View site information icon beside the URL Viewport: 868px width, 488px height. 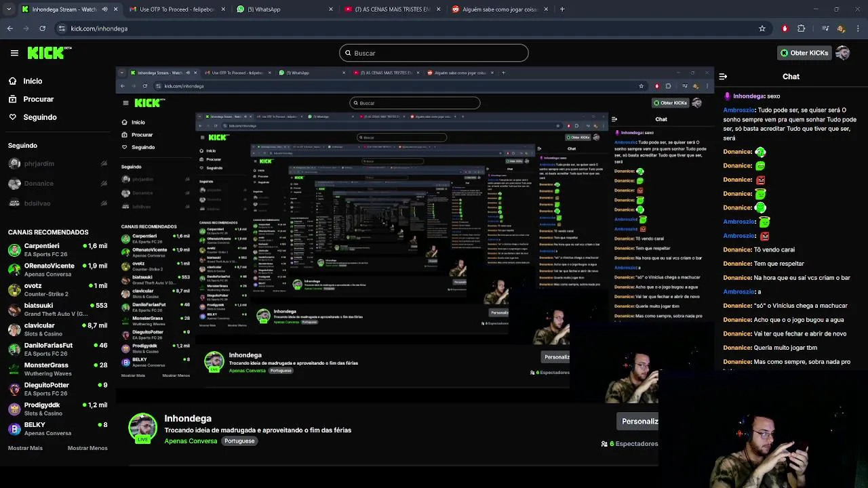(x=62, y=28)
